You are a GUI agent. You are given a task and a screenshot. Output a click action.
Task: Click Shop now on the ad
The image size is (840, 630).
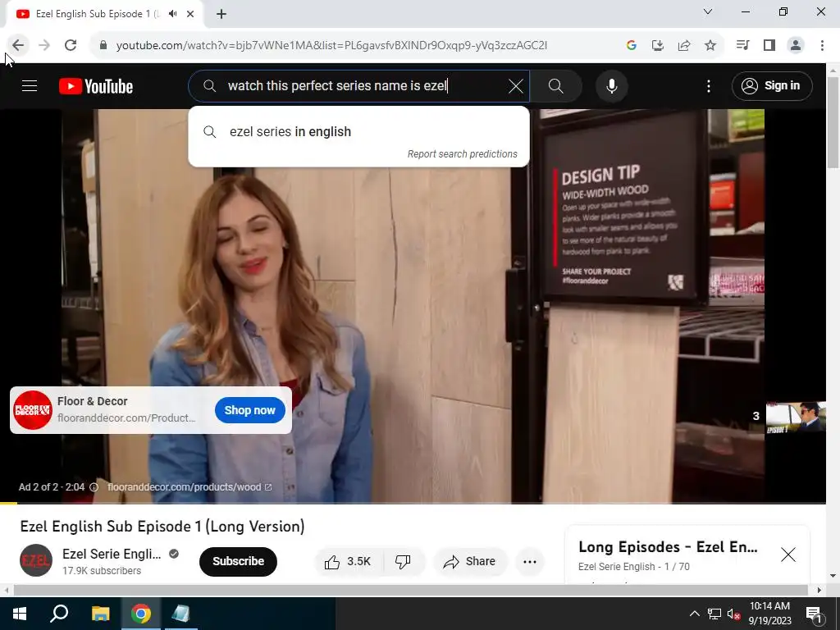tap(249, 410)
